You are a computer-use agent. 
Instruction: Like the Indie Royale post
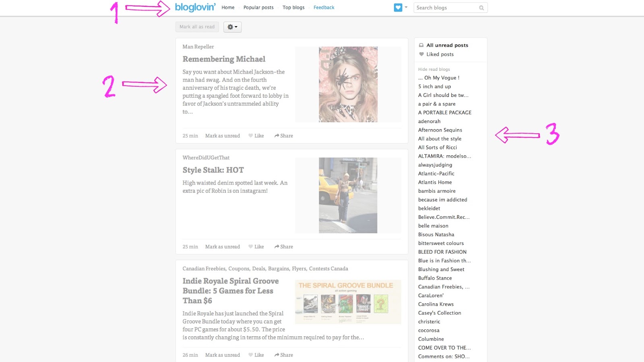click(x=256, y=355)
